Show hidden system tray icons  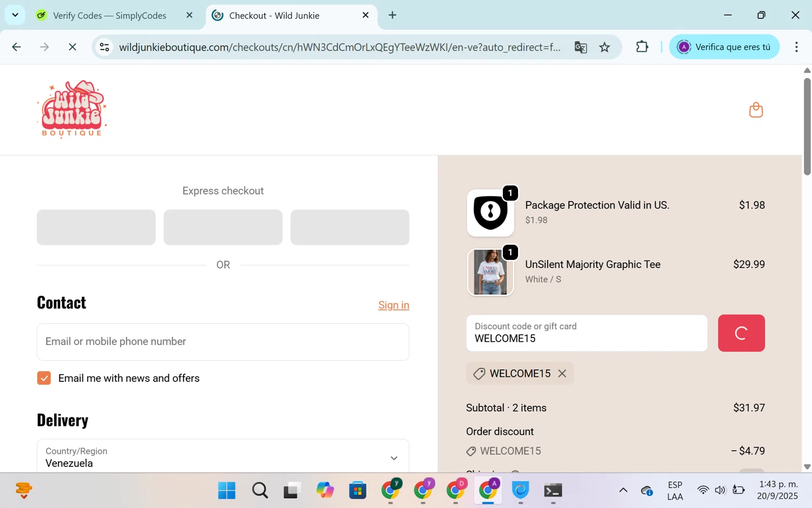pos(623,491)
